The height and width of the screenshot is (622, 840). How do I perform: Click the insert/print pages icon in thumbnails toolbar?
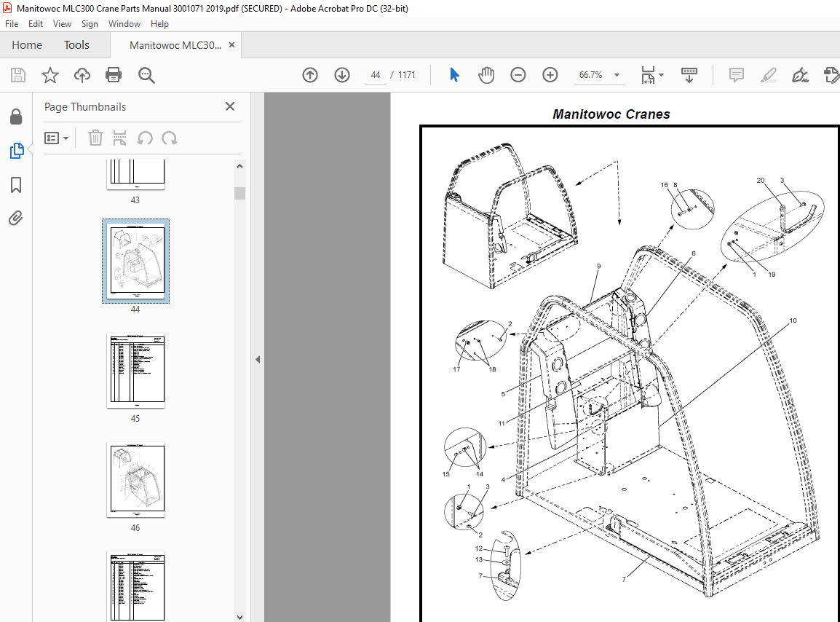(119, 138)
